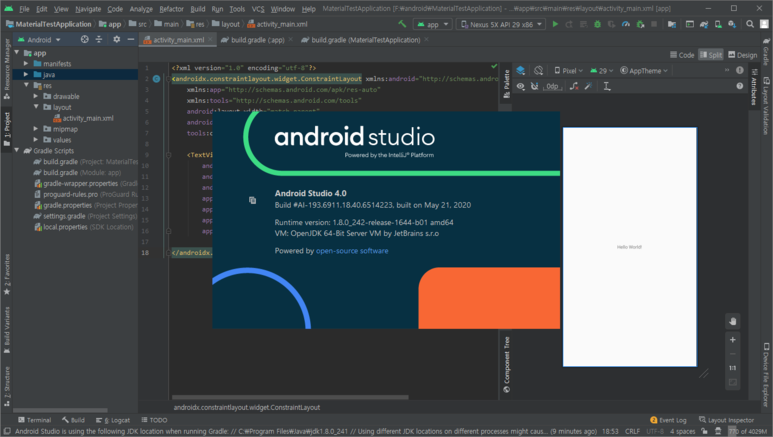
Task: Set design preview zoom to 1:1
Action: coord(733,368)
